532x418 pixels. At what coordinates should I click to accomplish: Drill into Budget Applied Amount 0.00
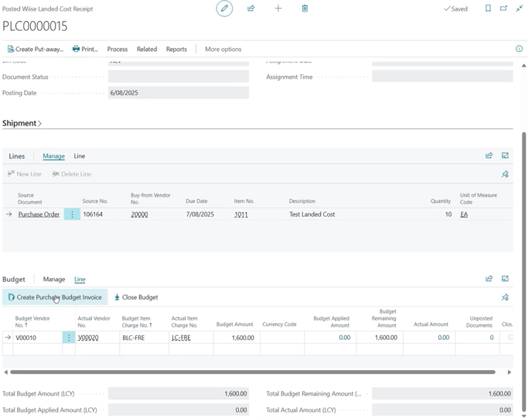pos(344,337)
